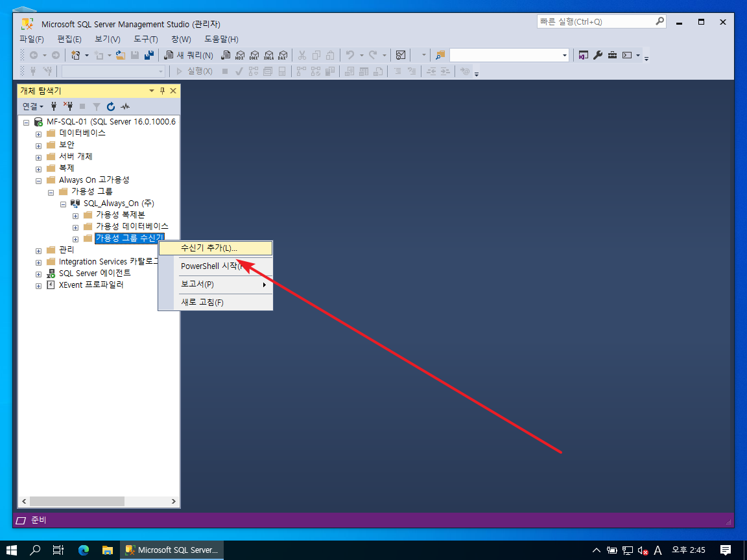The height and width of the screenshot is (560, 747).
Task: Collapse the MF-SQL-01 server node
Action: coord(26,122)
